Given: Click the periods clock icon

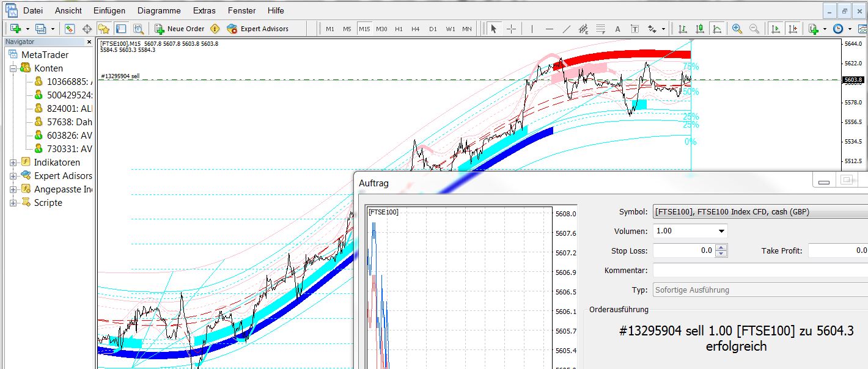Looking at the screenshot, I should click(838, 29).
